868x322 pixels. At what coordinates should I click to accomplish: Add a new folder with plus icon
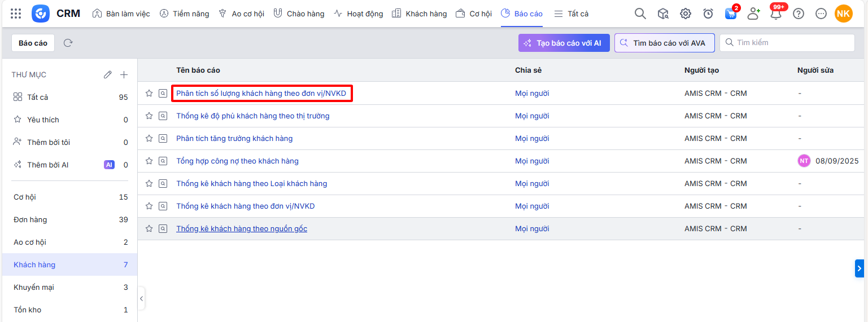pos(124,74)
